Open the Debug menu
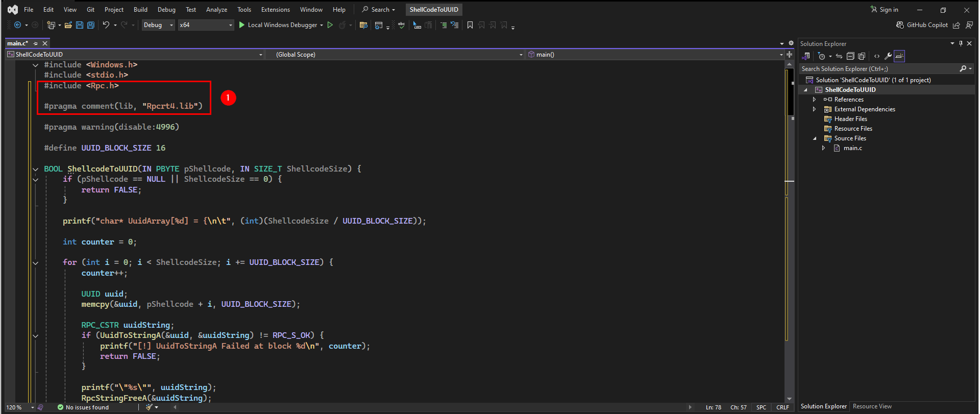The width and height of the screenshot is (980, 414). click(x=166, y=10)
